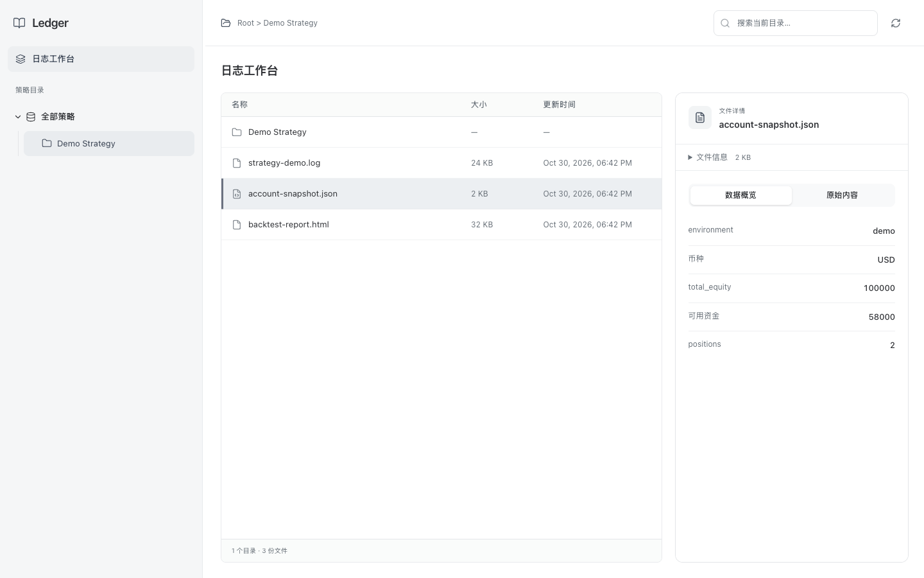Click the folder icon in the Demo Strategy table row

pos(237,132)
